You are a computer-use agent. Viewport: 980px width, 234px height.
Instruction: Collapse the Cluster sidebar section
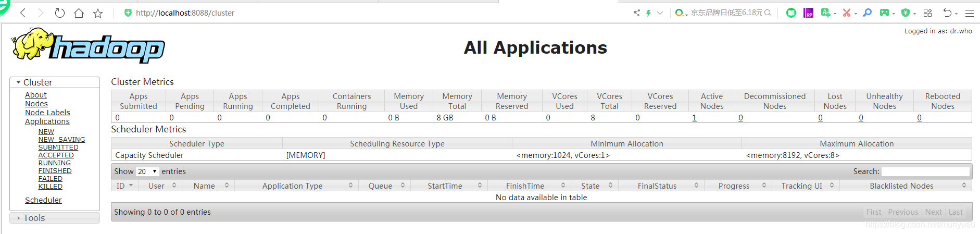pos(19,82)
